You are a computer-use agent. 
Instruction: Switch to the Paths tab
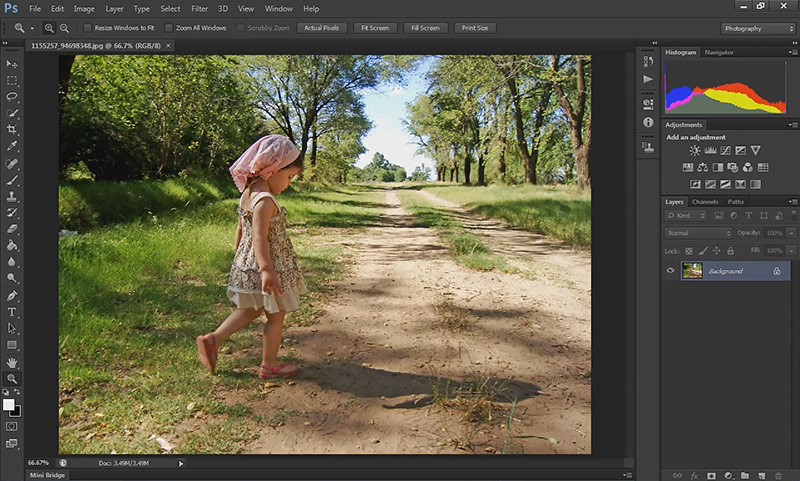click(736, 202)
